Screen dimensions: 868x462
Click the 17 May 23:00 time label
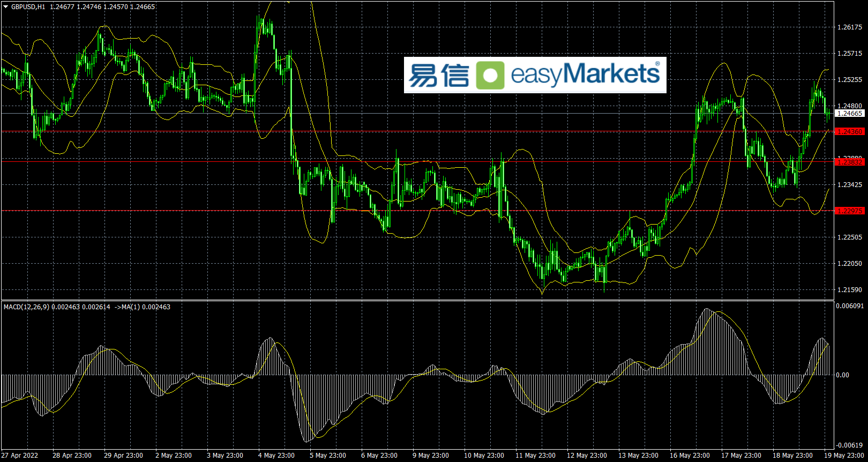(x=741, y=456)
